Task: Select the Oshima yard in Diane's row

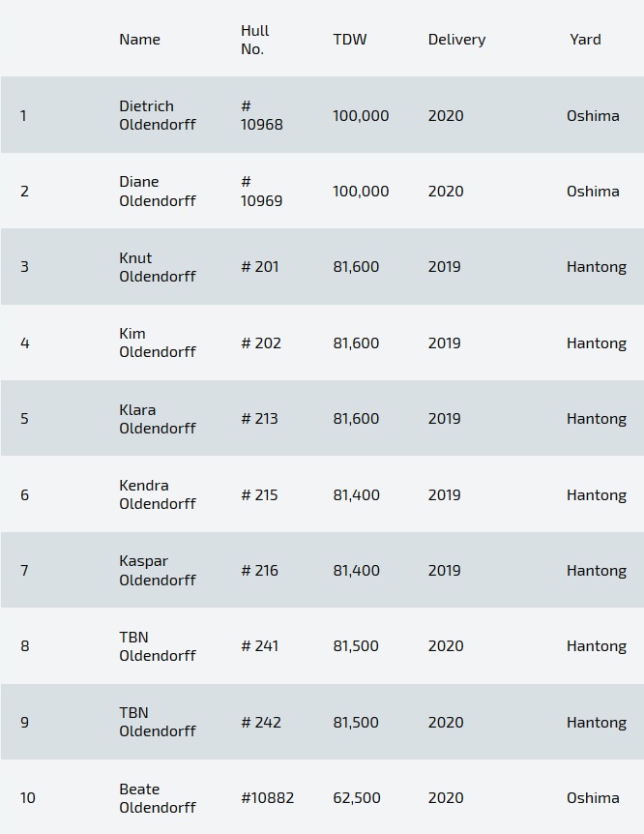Action: click(593, 192)
